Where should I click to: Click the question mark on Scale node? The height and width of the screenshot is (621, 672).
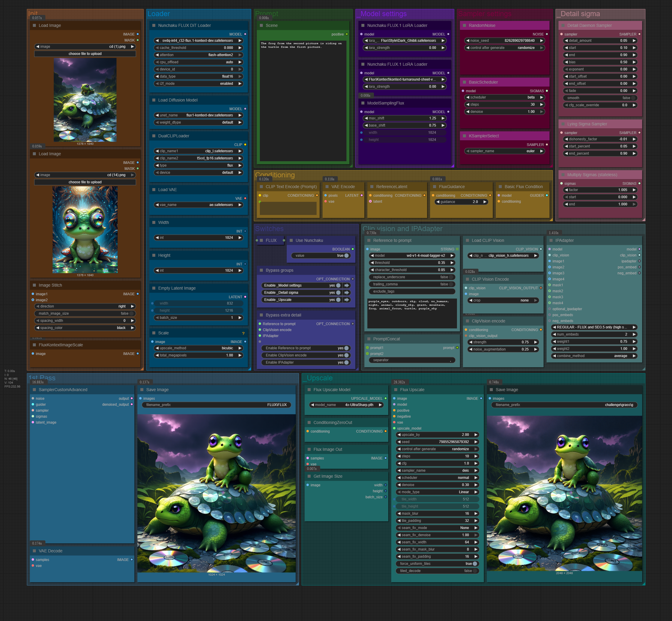(x=243, y=333)
